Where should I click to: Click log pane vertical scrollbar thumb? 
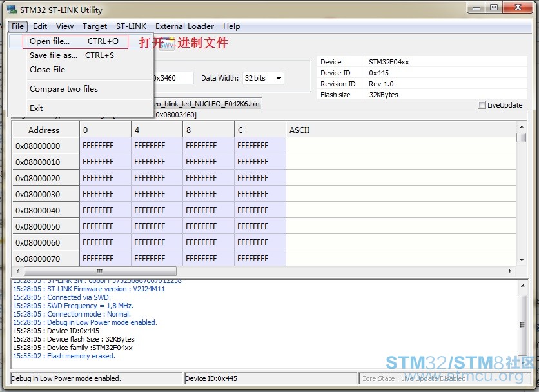point(522,325)
